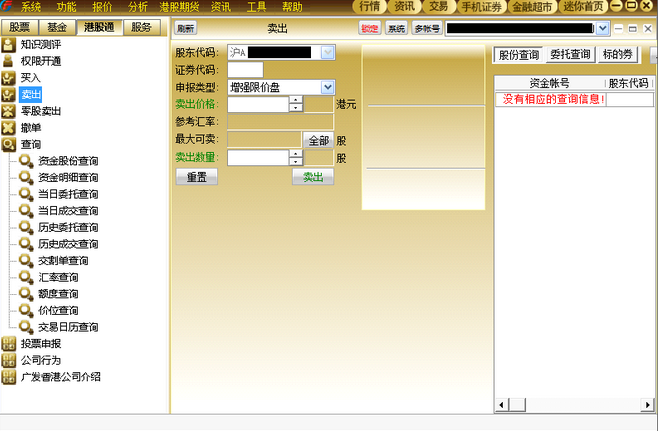Screen dimensions: 658x431
Task: Click the 卖出 sidebar icon
Action: coord(8,94)
